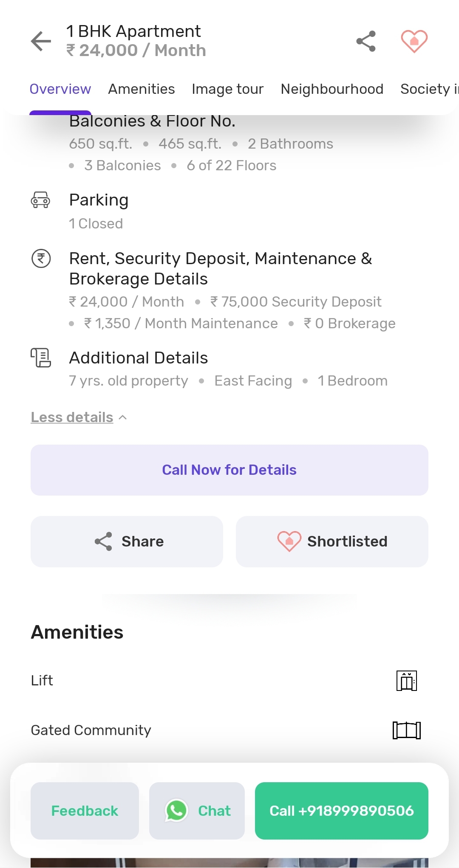
Task: Click the rupee icon beside Rent details
Action: click(x=41, y=258)
